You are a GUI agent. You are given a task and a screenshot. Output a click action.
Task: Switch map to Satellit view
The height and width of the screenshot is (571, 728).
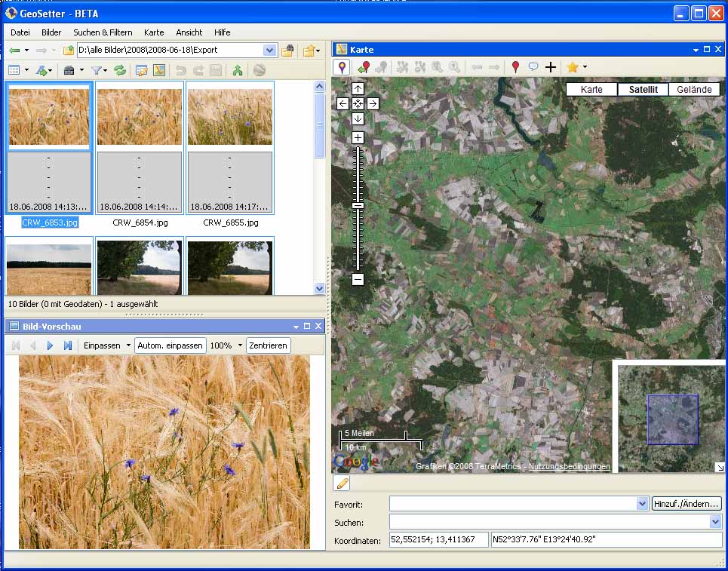click(643, 89)
